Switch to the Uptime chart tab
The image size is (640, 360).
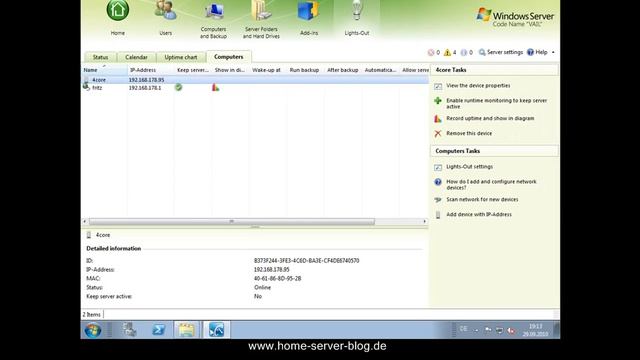point(181,57)
